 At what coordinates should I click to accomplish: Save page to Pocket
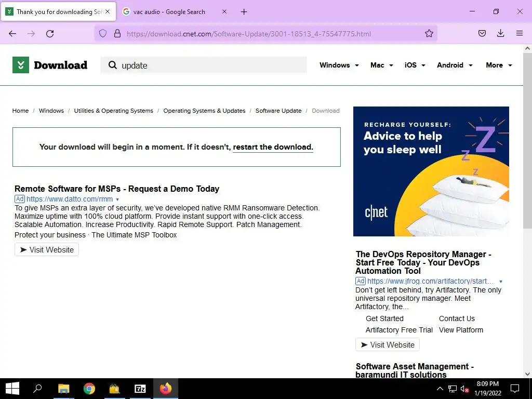pyautogui.click(x=482, y=33)
